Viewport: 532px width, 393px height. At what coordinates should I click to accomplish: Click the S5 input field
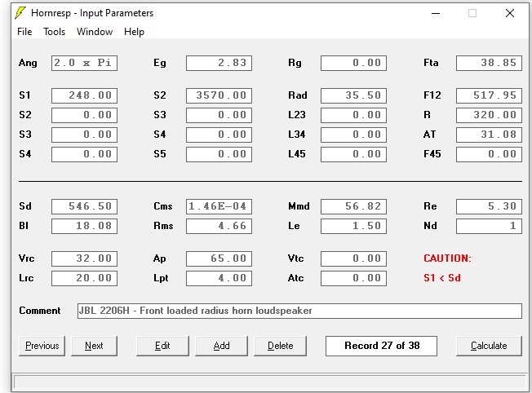pos(219,155)
